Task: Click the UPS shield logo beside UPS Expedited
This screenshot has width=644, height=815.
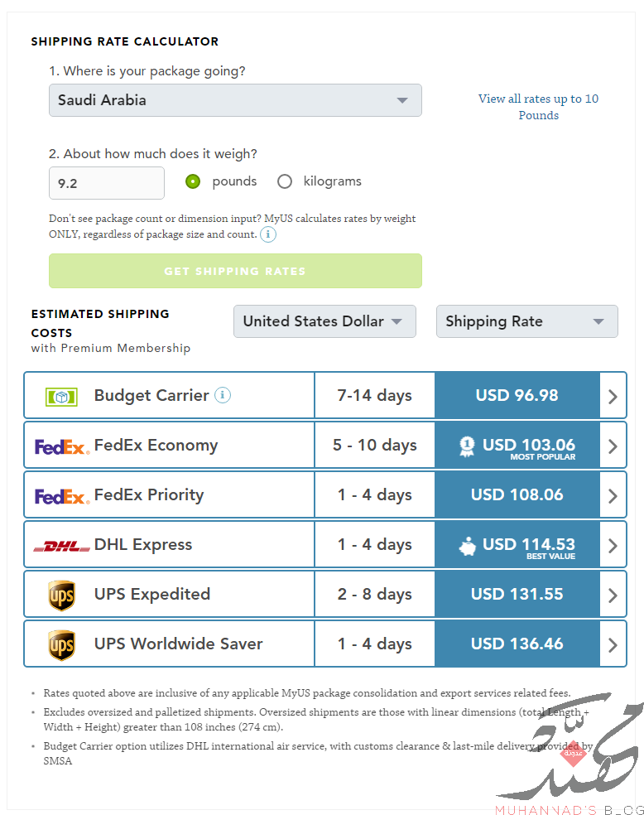Action: (61, 596)
